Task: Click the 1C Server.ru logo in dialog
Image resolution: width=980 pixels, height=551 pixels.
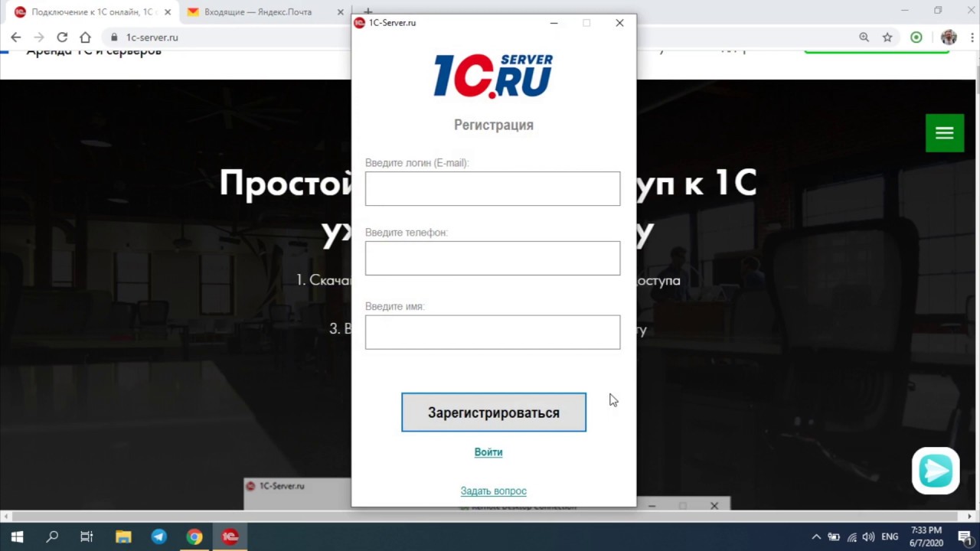Action: tap(493, 76)
